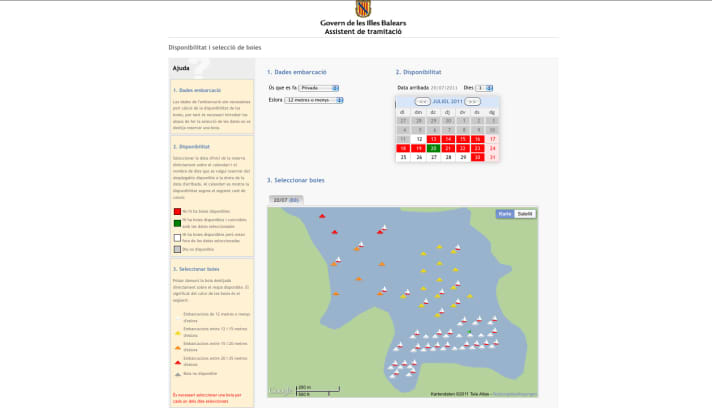
Task: Click the red legend color square
Action: click(177, 212)
